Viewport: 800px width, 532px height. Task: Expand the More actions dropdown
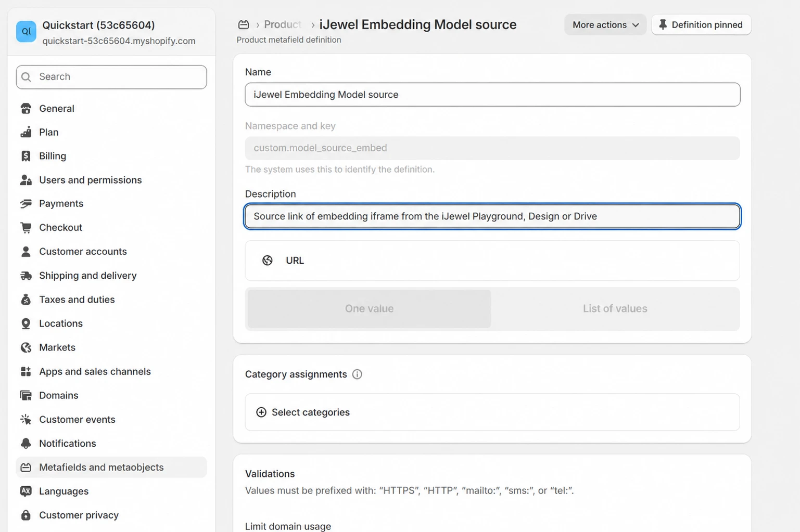(605, 24)
